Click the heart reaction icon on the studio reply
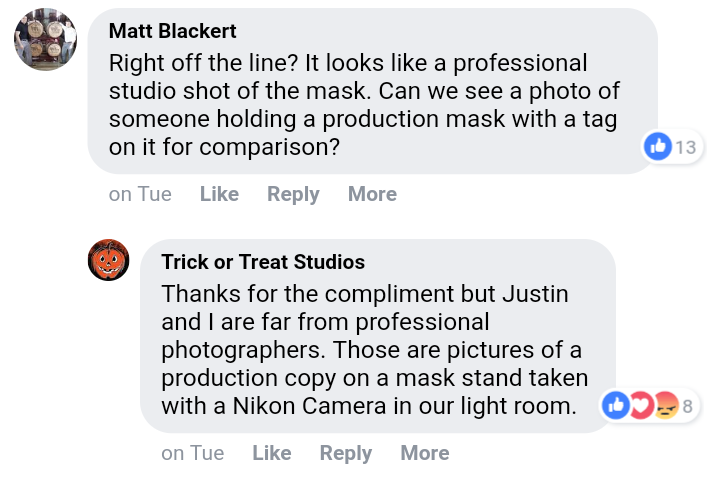Viewport: 720px width, 489px height. pos(641,405)
